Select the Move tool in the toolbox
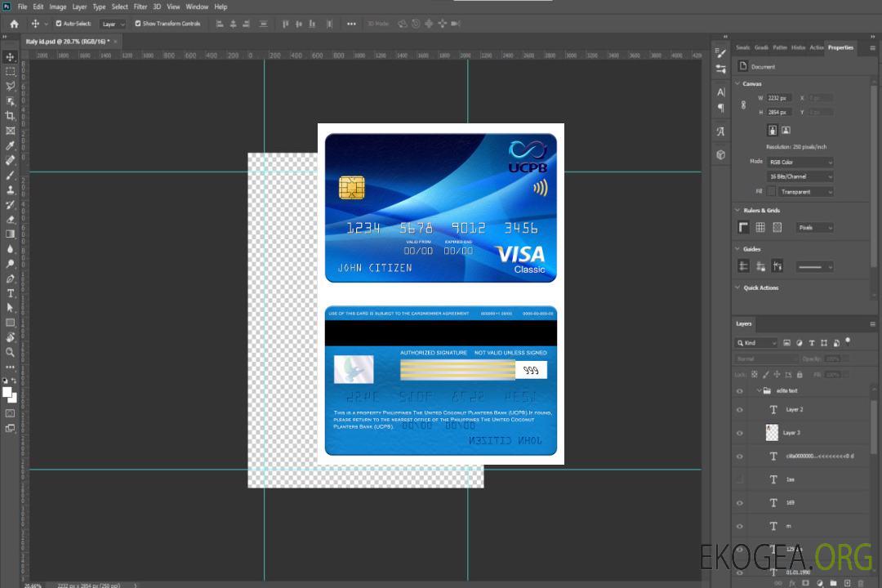 (10, 57)
